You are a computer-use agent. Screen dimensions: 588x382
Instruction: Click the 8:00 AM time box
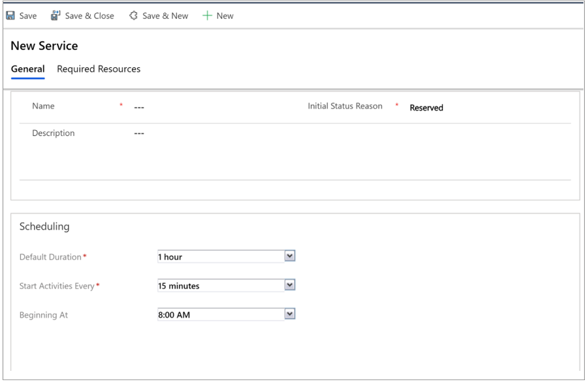221,315
